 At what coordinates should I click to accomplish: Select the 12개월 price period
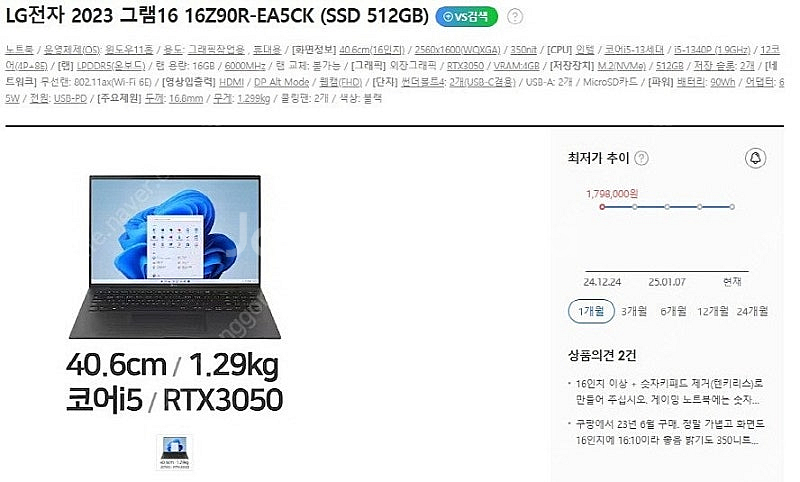712,311
